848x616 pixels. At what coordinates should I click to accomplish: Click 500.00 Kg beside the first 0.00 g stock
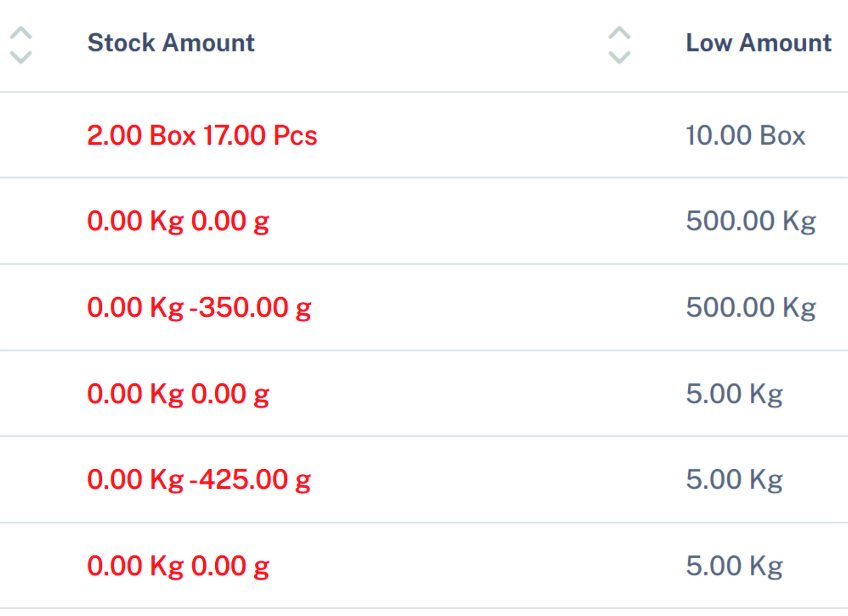point(751,221)
